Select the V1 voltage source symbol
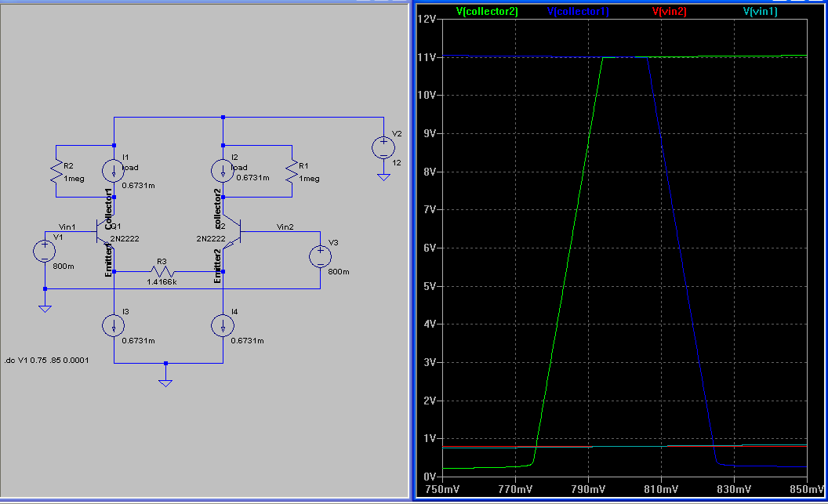The width and height of the screenshot is (828, 504). [45, 251]
